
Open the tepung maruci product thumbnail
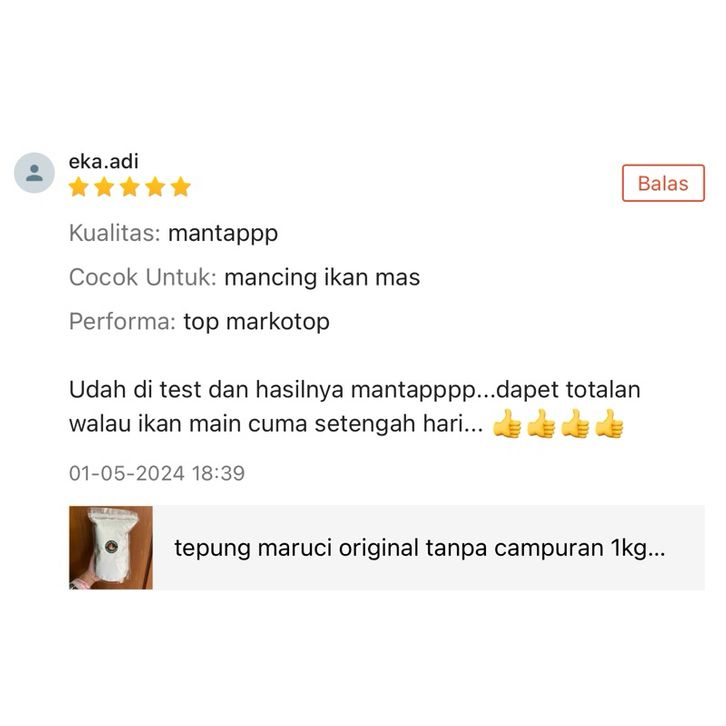pyautogui.click(x=111, y=547)
